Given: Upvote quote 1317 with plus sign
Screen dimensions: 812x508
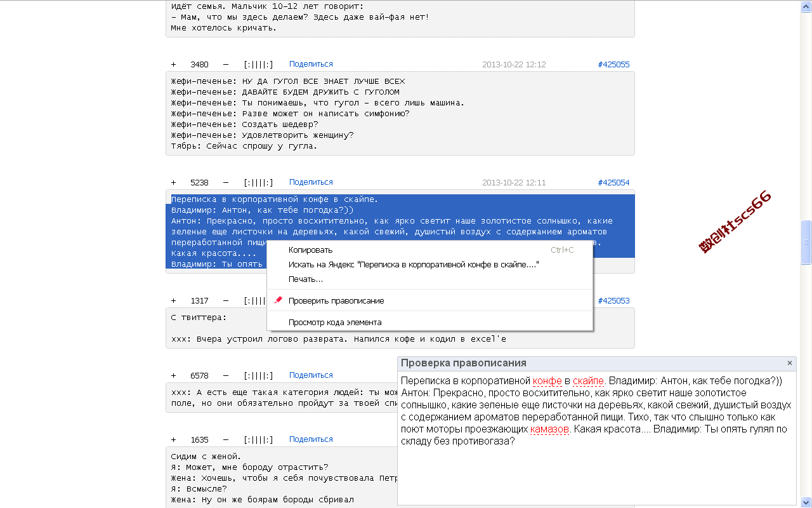Looking at the screenshot, I should pyautogui.click(x=173, y=300).
